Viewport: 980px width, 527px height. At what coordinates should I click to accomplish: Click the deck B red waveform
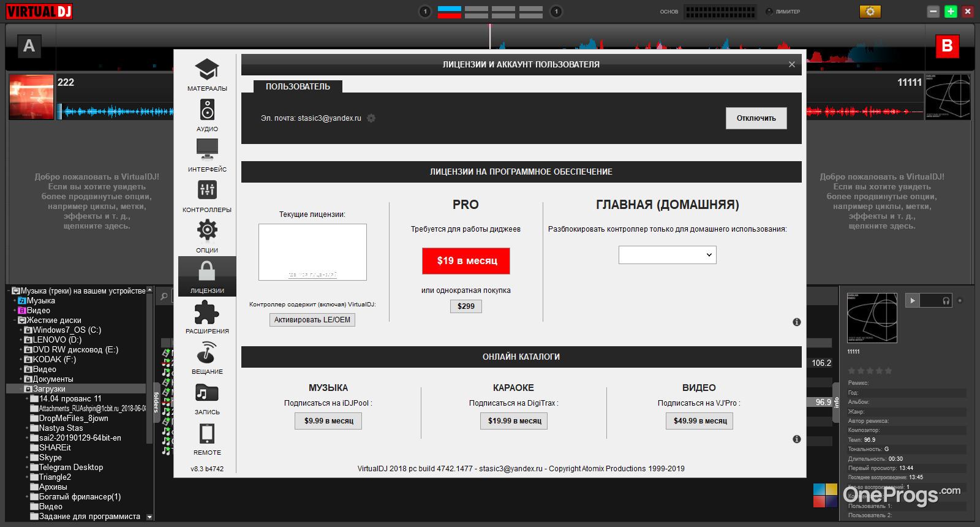click(x=865, y=112)
